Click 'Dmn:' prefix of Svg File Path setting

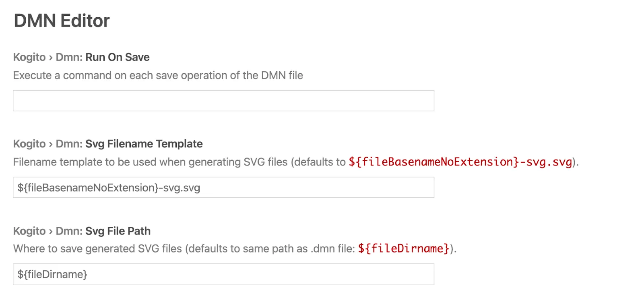click(x=69, y=231)
